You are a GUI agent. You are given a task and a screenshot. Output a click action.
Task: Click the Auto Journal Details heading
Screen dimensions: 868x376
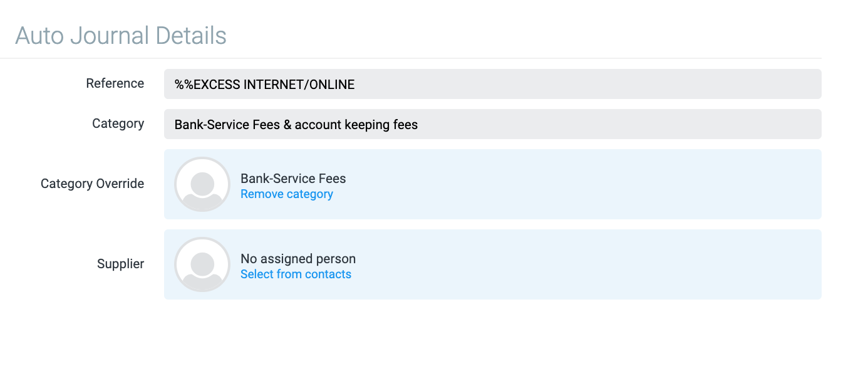pos(121,36)
